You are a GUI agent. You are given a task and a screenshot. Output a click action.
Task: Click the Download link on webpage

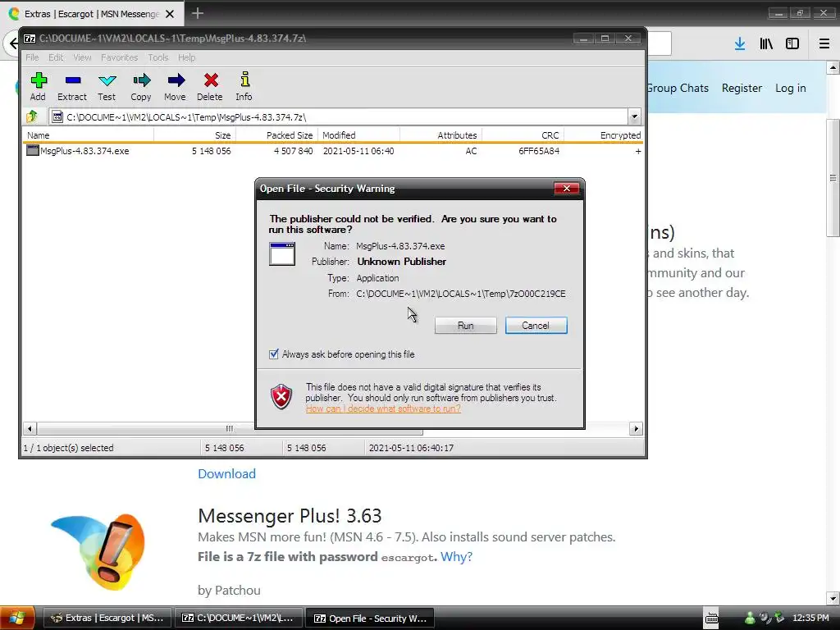[226, 473]
